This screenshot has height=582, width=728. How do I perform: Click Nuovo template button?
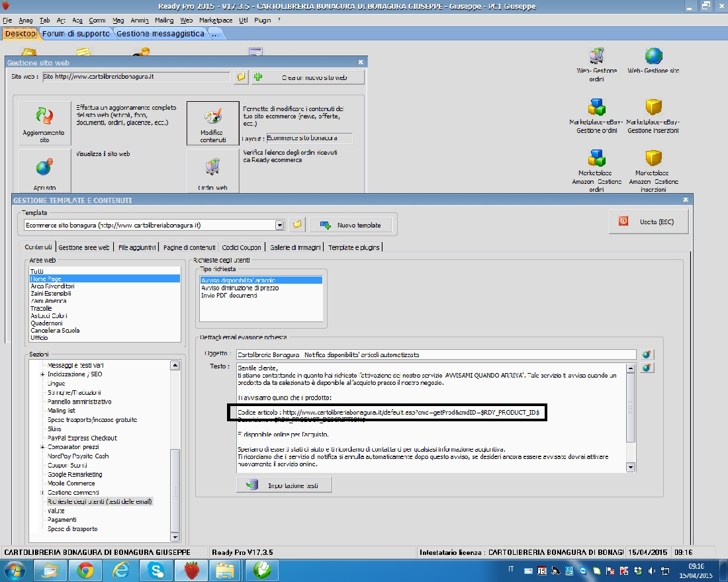point(351,225)
